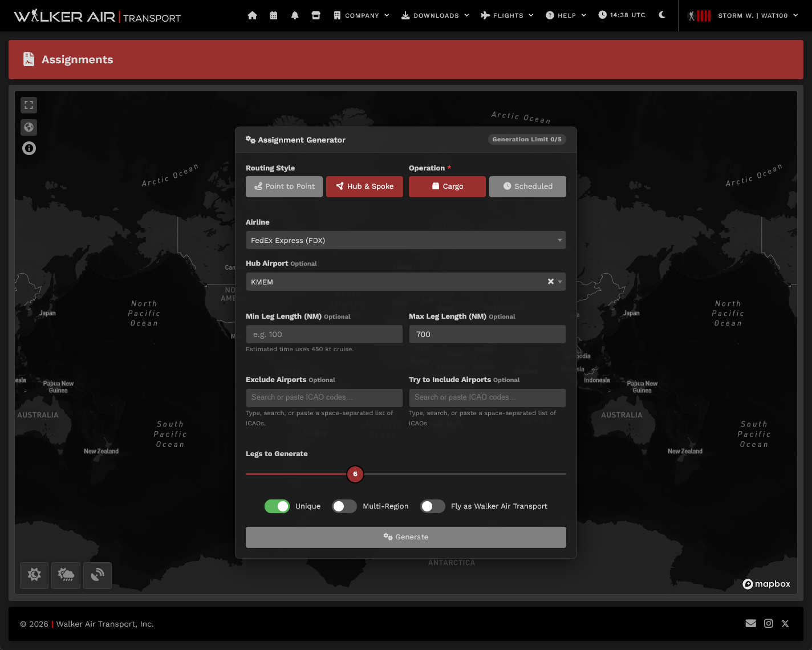Select Hub & Spoke routing style
This screenshot has width=812, height=650.
tap(364, 186)
